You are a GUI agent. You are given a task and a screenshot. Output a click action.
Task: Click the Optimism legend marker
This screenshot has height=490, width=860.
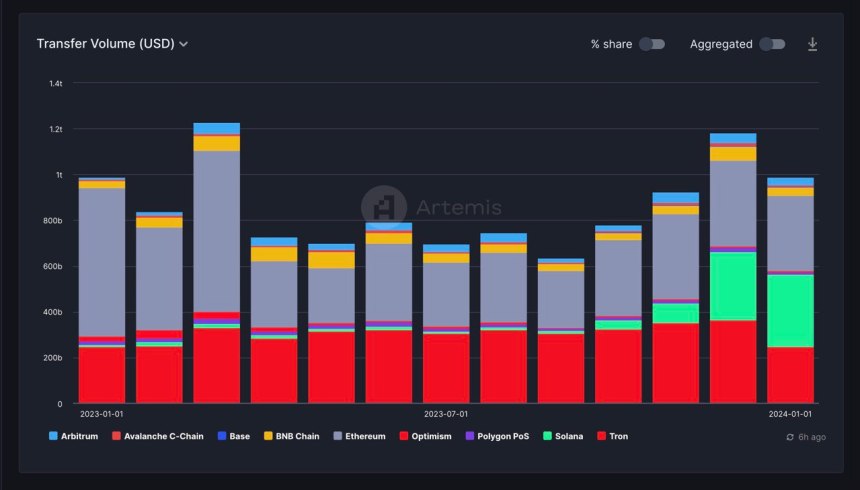403,436
